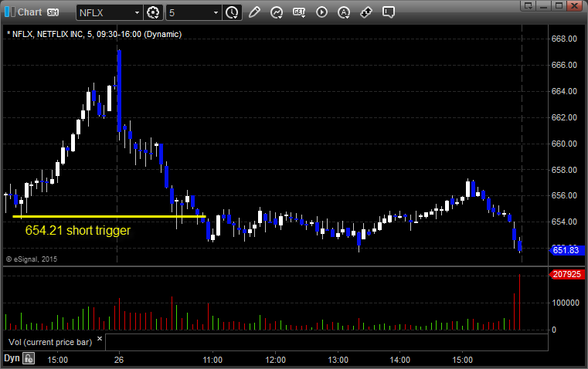Open the symbol settings gear menu
This screenshot has height=369, width=588.
click(153, 12)
